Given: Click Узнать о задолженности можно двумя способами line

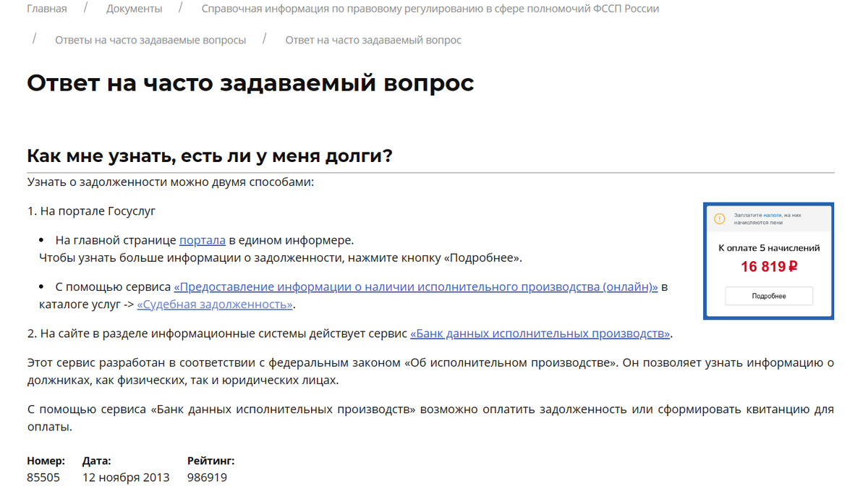Looking at the screenshot, I should (171, 182).
